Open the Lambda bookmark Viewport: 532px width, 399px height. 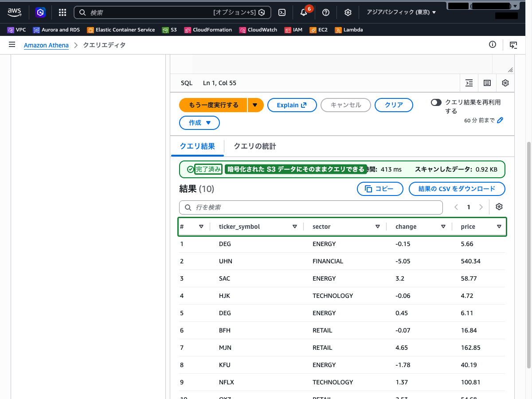pos(349,30)
